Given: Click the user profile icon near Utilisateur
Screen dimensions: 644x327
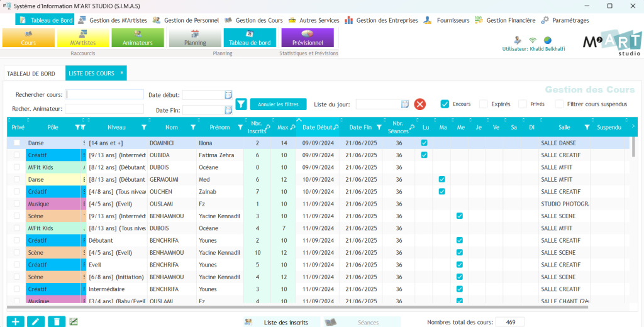Looking at the screenshot, I should (518, 40).
